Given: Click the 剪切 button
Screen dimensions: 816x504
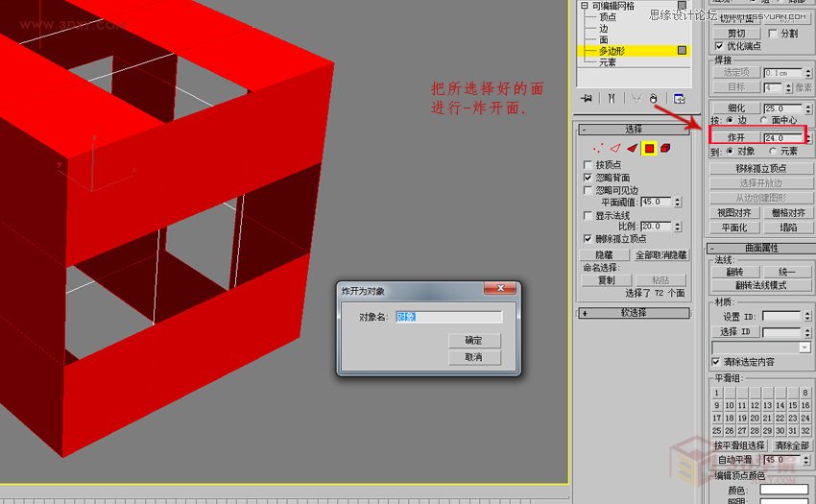Looking at the screenshot, I should click(736, 34).
